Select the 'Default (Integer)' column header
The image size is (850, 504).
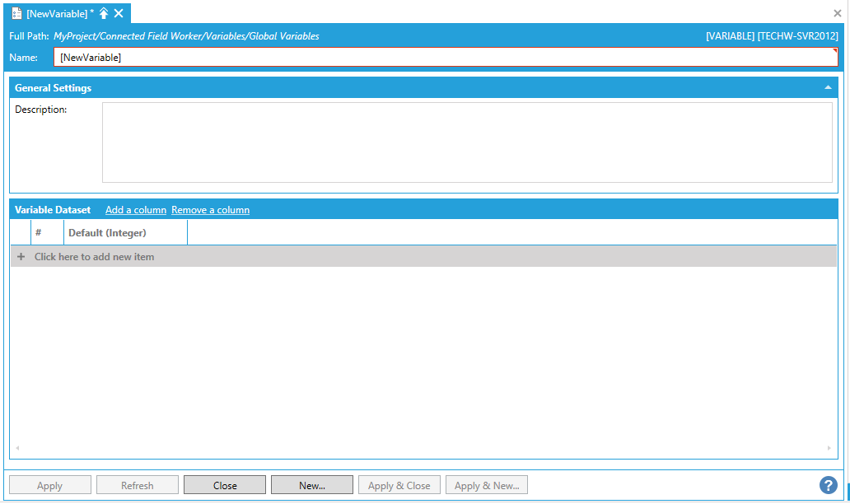(x=125, y=233)
